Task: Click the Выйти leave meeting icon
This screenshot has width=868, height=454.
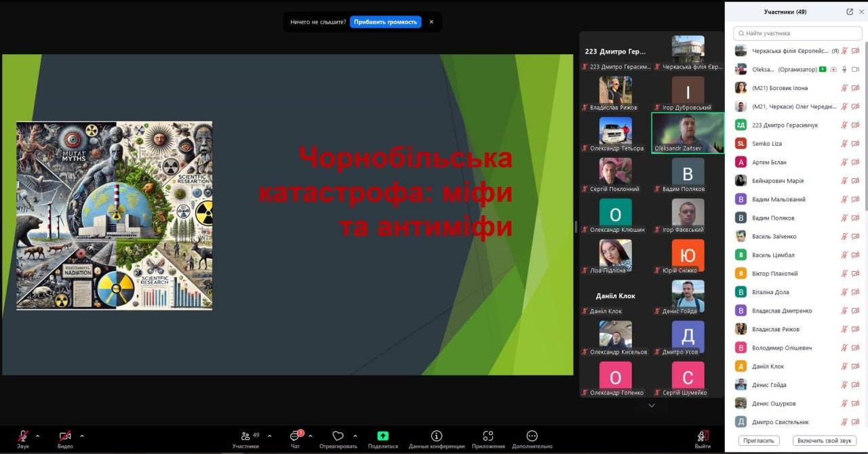Action: click(703, 436)
